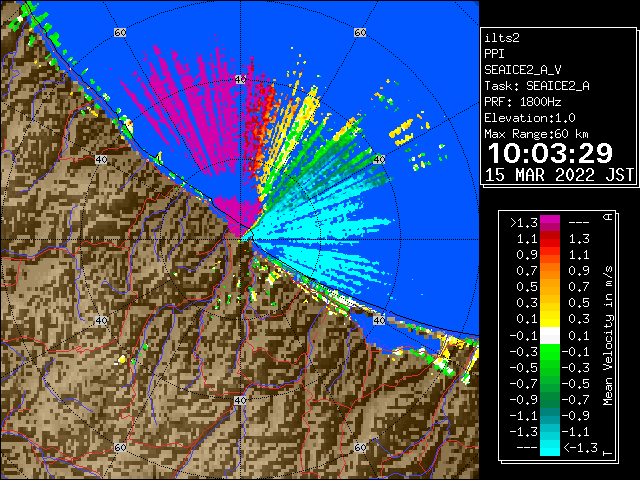The height and width of the screenshot is (480, 640).
Task: Click the '15 MAR 2022 JST' date
Action: (559, 175)
